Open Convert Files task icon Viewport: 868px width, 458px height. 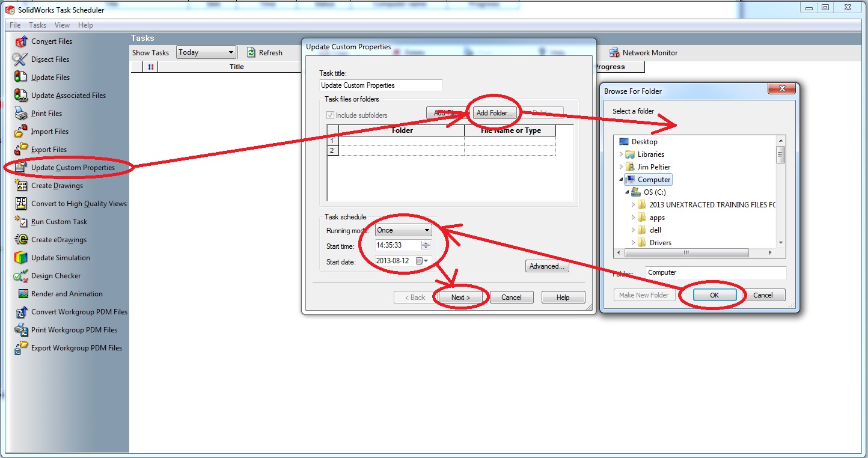[21, 41]
